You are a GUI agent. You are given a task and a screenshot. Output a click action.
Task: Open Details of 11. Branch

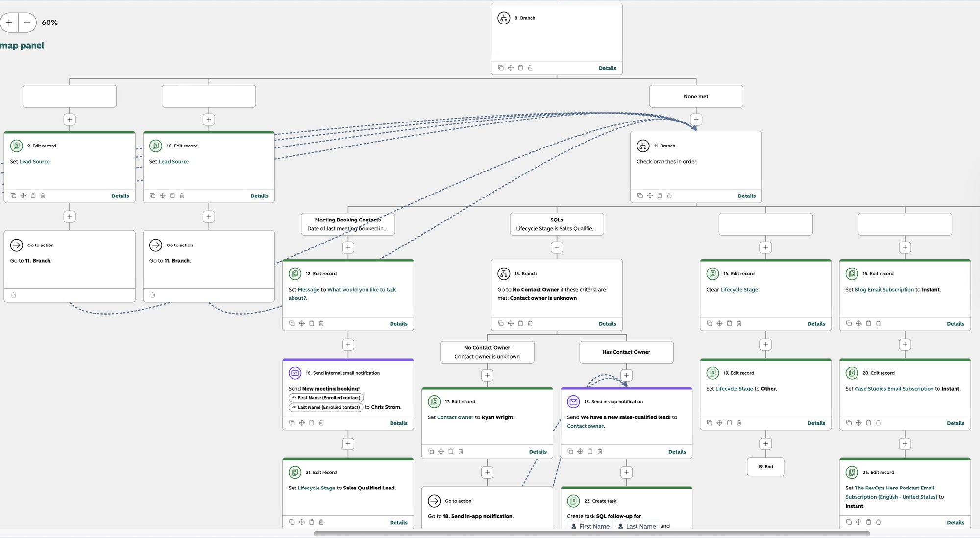tap(747, 196)
